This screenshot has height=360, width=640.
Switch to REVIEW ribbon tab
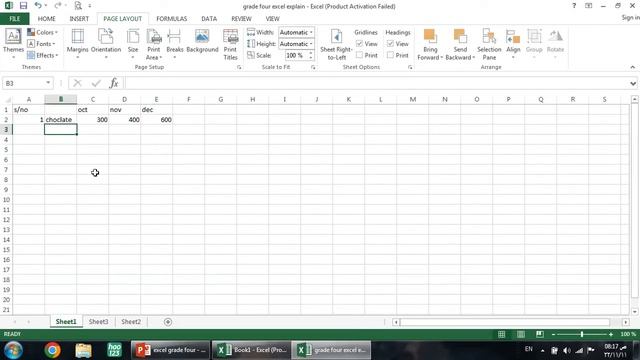pos(241,19)
